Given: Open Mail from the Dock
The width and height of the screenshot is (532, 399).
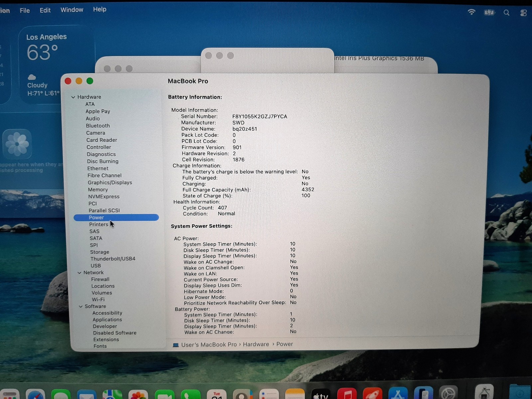Looking at the screenshot, I should pos(86,394).
